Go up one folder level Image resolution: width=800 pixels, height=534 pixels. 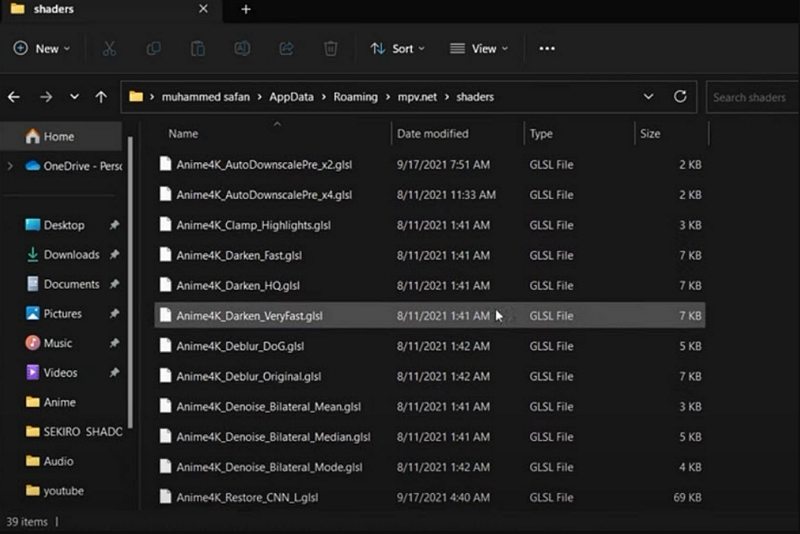tap(101, 97)
